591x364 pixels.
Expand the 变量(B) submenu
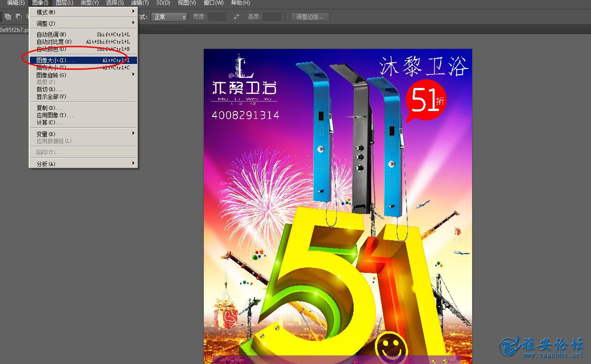(84, 134)
